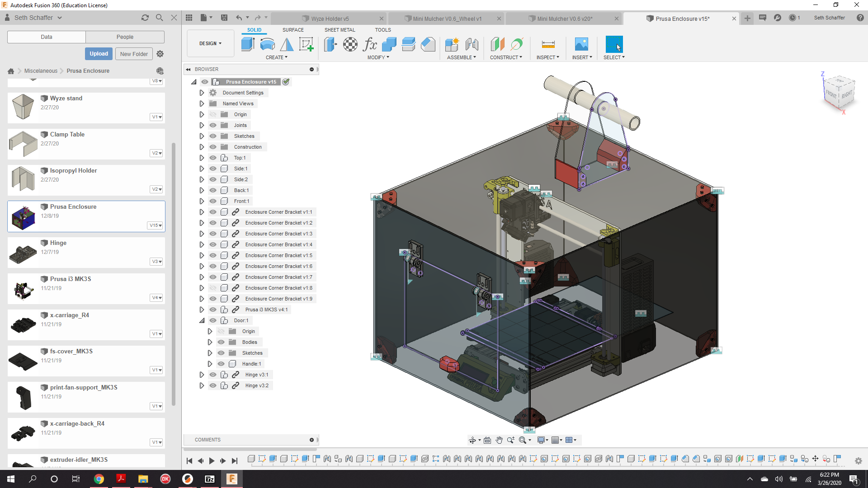Toggle visibility of Prusa i3 MK3S v4:1
The image size is (868, 488).
[x=212, y=310]
